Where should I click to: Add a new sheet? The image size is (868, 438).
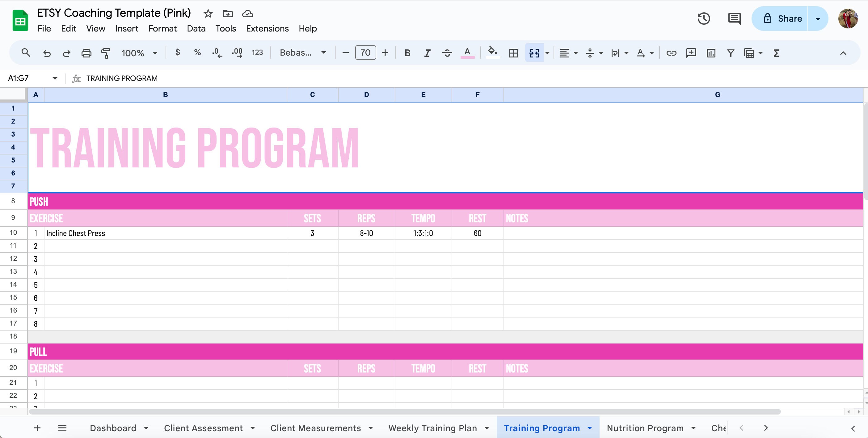37,427
